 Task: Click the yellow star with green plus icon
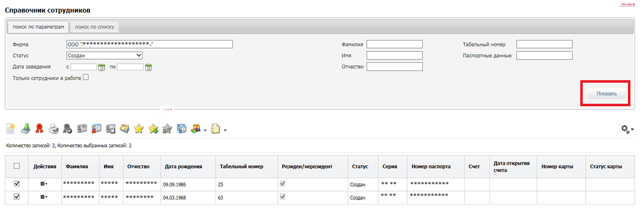tap(154, 129)
